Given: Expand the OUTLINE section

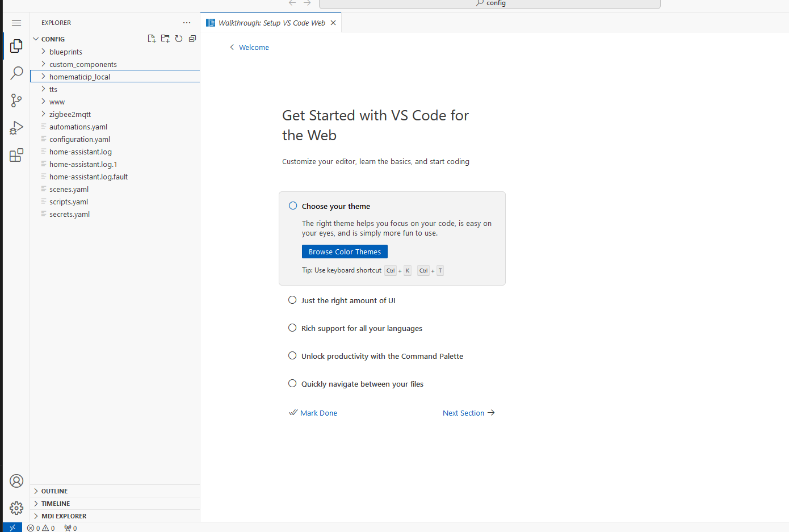Looking at the screenshot, I should point(54,491).
